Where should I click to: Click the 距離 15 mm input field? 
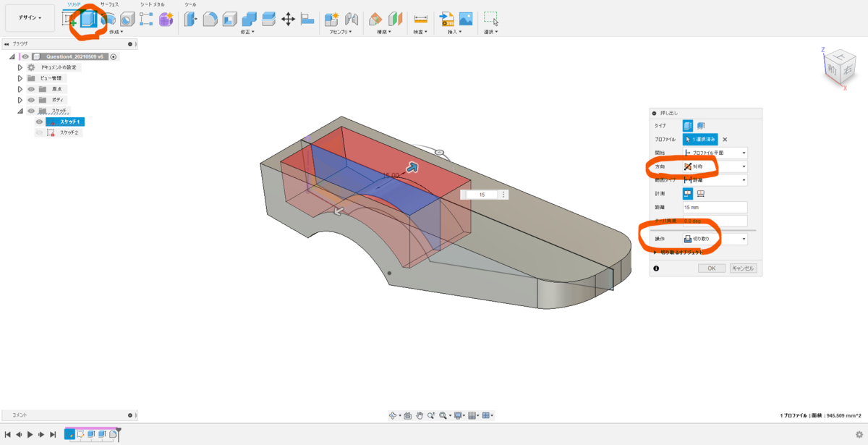(x=715, y=207)
